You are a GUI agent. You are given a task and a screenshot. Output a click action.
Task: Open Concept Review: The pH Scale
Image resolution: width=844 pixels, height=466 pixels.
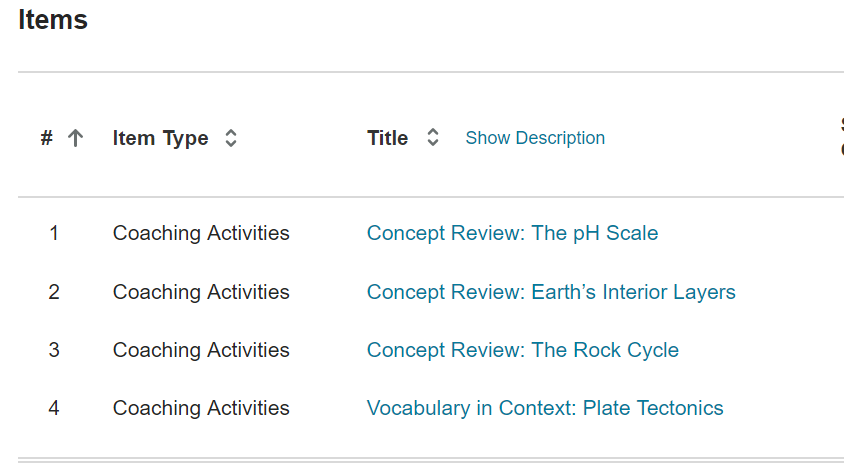pos(512,233)
